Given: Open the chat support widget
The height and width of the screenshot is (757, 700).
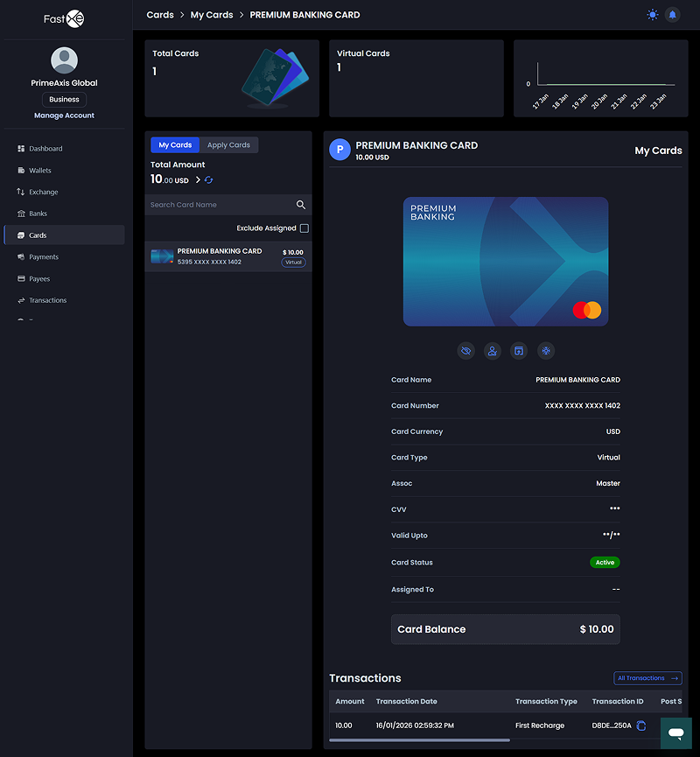Looking at the screenshot, I should coord(675,732).
